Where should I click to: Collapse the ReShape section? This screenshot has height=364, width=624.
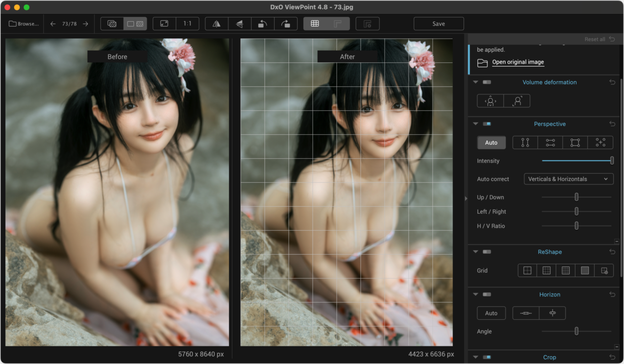coord(476,252)
